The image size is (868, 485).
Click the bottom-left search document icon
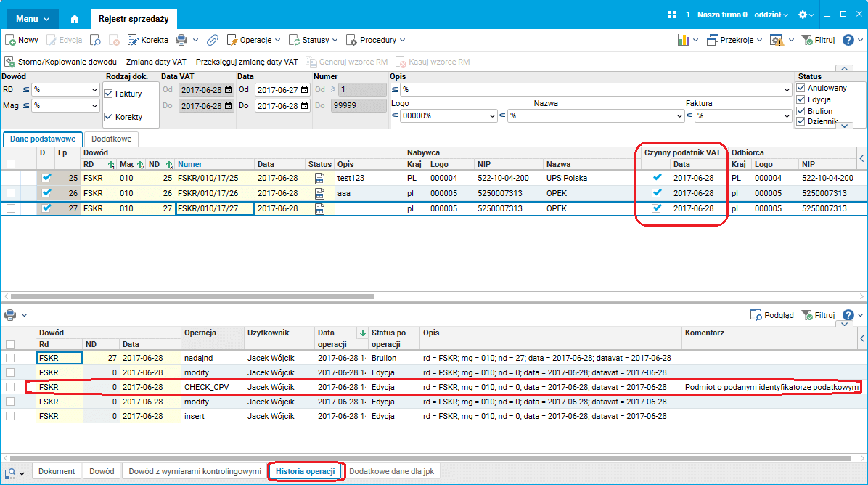click(x=10, y=473)
